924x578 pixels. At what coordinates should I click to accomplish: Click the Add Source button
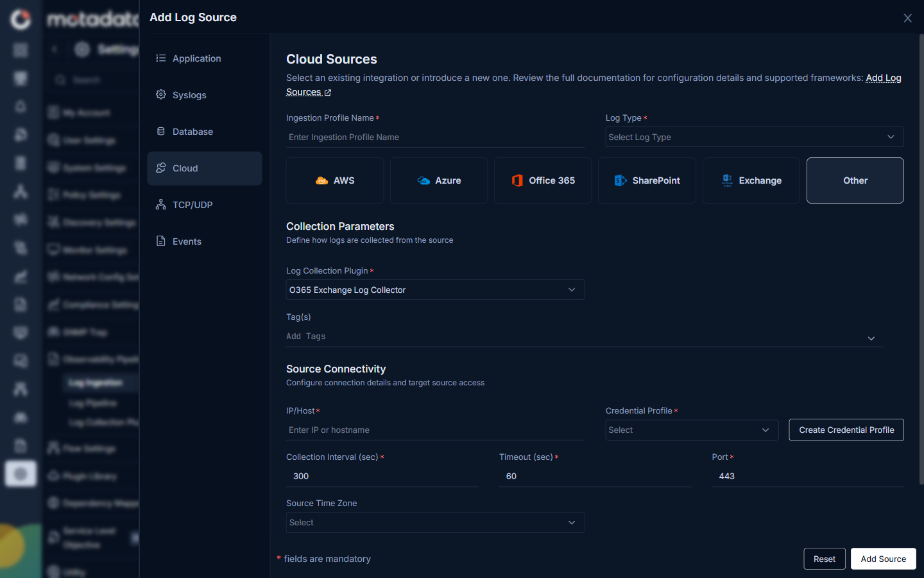click(x=884, y=559)
